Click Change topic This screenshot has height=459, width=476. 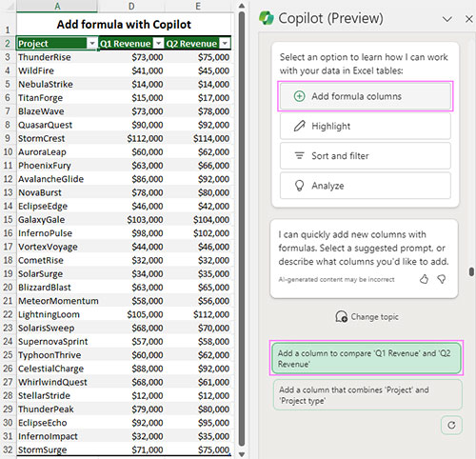(367, 316)
